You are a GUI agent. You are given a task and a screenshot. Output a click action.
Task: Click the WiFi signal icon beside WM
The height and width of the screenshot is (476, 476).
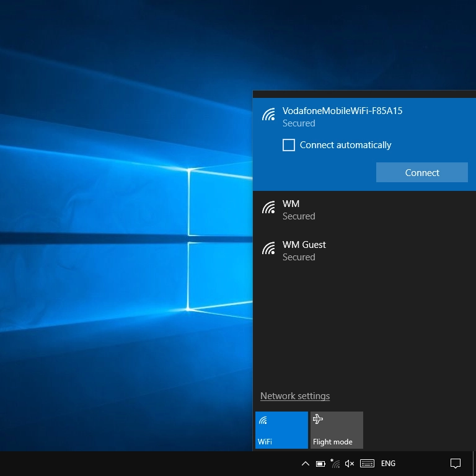pyautogui.click(x=268, y=208)
